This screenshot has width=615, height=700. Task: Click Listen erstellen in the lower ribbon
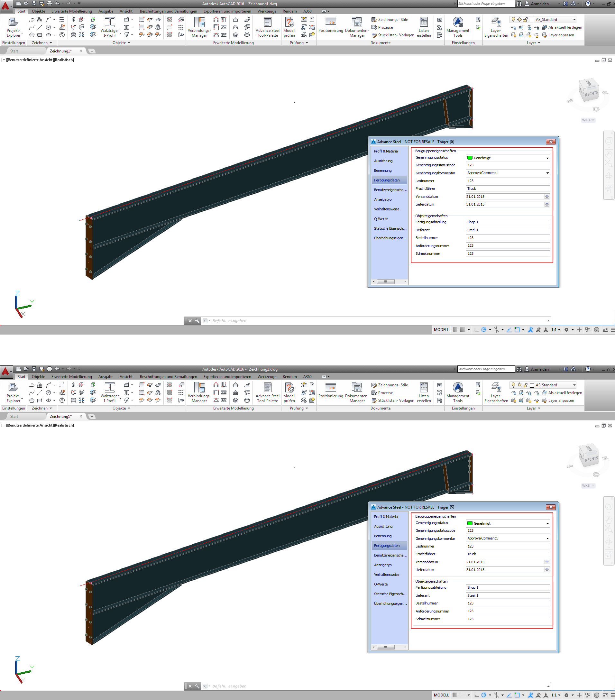pyautogui.click(x=424, y=392)
